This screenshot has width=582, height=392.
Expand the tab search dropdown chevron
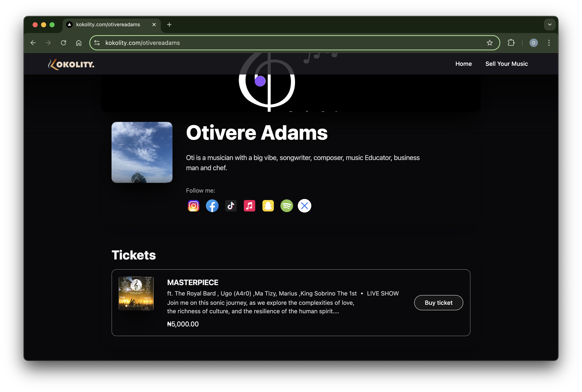click(550, 25)
